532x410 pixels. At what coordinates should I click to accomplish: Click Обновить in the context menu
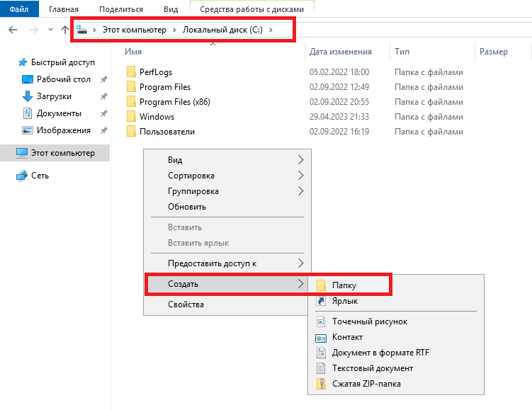[186, 207]
